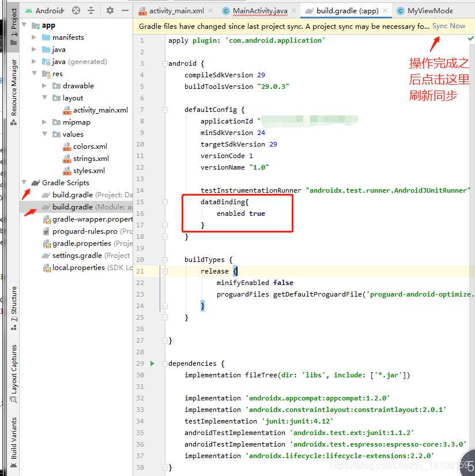
Task: Click the run arrow beside dependencies line
Action: click(152, 363)
